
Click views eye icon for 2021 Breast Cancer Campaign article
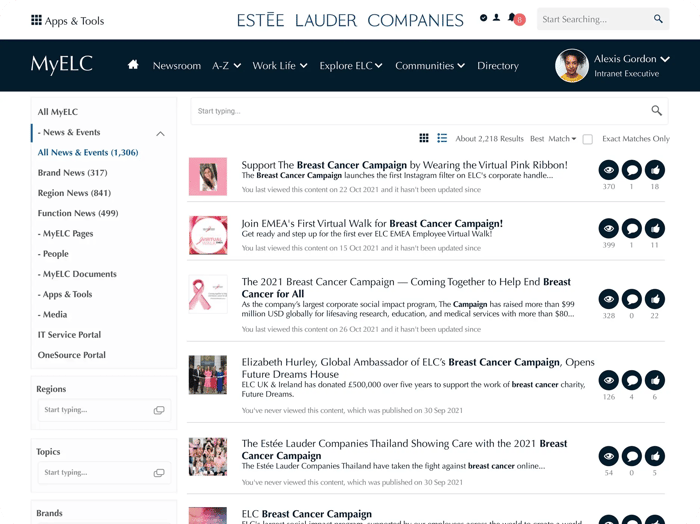click(608, 299)
